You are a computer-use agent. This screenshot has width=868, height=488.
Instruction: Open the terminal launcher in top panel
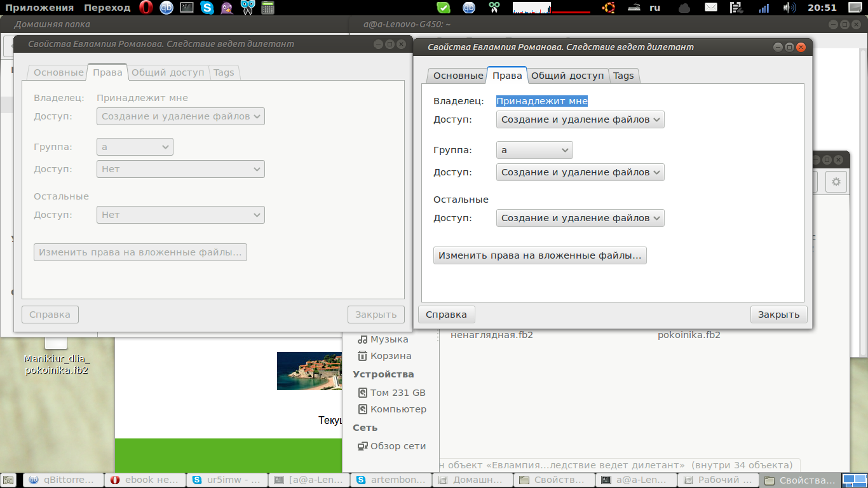186,8
